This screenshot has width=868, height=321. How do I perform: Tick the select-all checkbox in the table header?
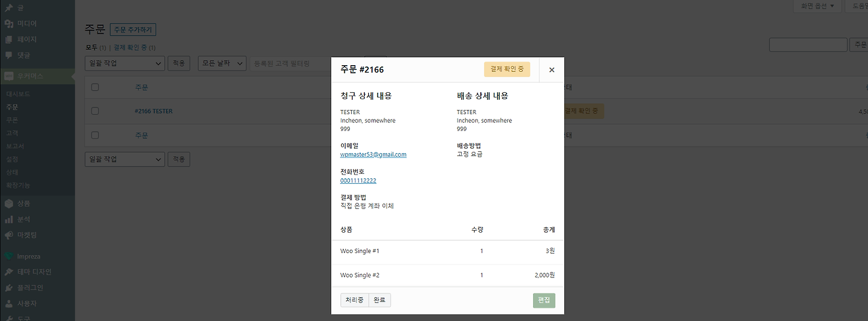[95, 87]
